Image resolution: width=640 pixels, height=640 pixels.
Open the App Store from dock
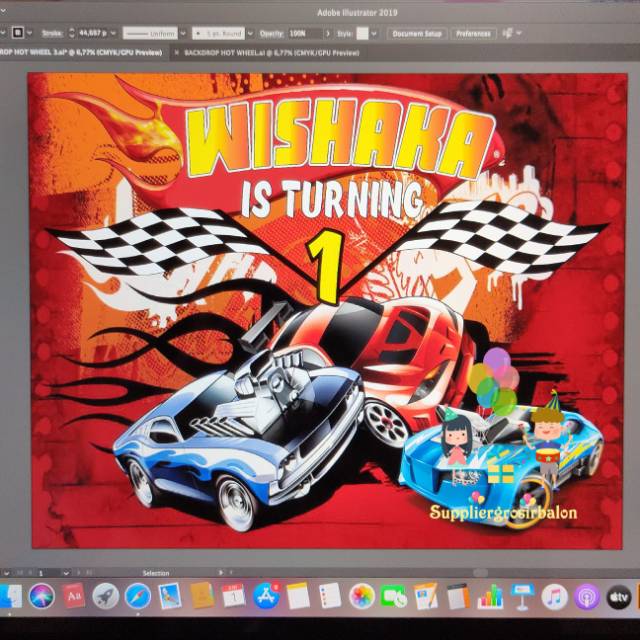(x=266, y=596)
